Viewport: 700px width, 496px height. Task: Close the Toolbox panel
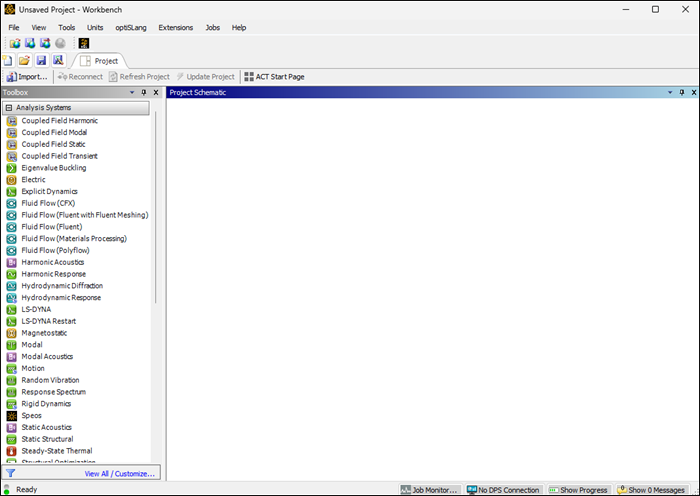pos(156,92)
